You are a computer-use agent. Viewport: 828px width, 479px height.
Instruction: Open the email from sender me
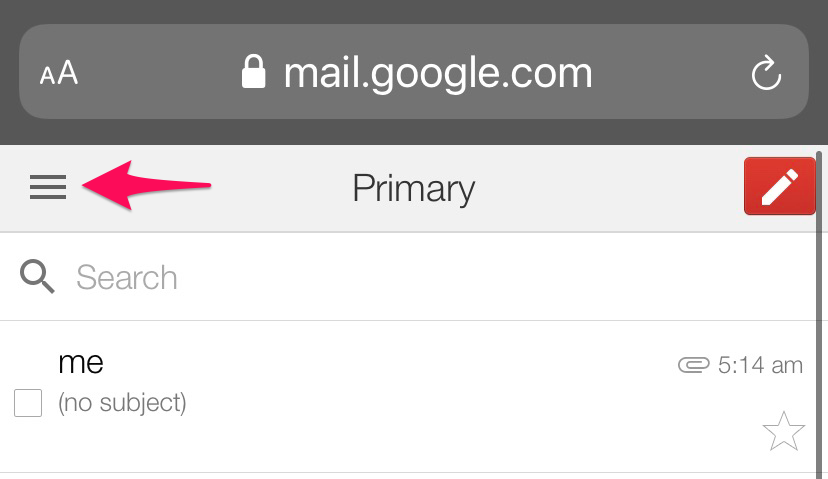pyautogui.click(x=81, y=363)
